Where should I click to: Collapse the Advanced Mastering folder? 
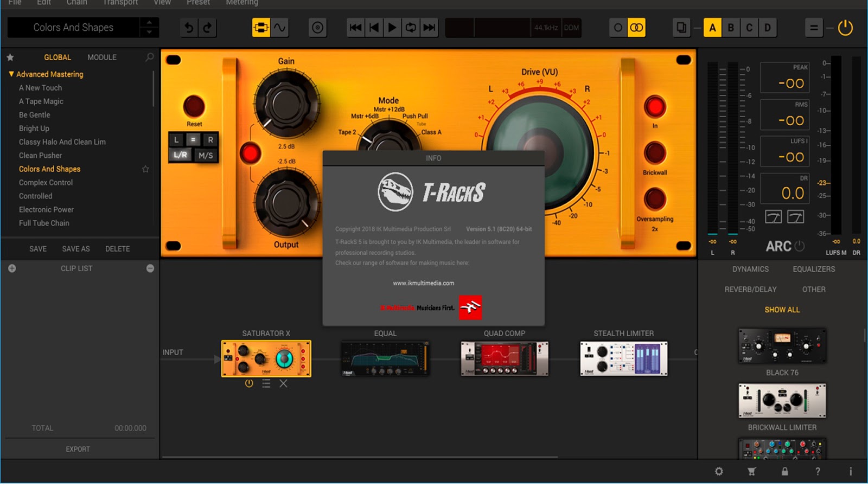point(11,74)
